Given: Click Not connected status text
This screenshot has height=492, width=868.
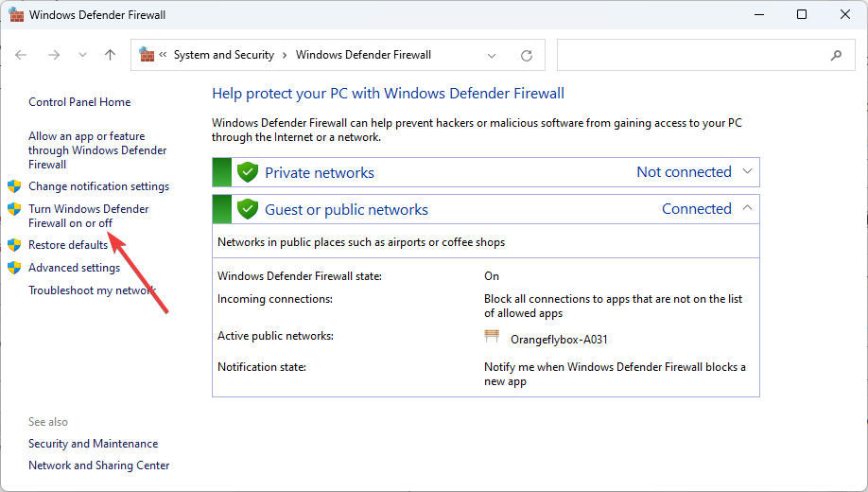Looking at the screenshot, I should (x=685, y=172).
